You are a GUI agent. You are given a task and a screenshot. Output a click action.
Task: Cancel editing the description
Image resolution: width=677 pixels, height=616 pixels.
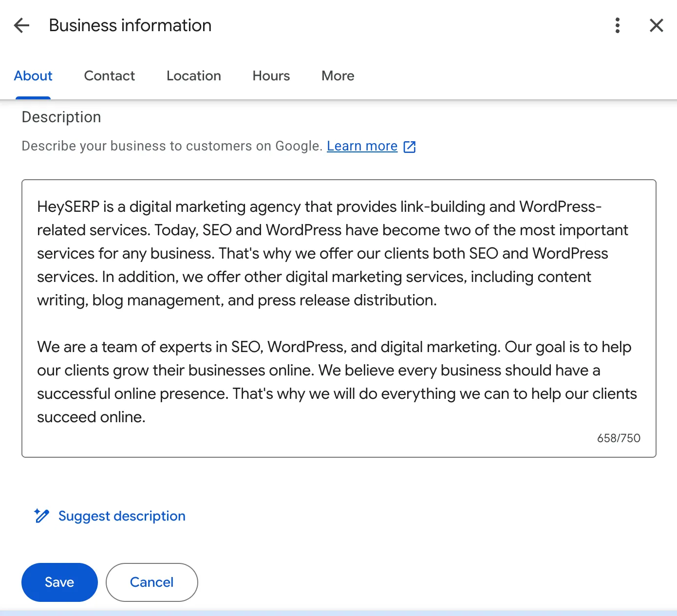(x=152, y=582)
